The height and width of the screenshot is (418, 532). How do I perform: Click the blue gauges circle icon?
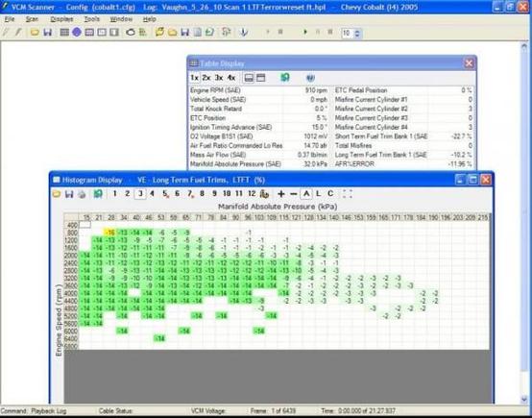tap(77, 33)
